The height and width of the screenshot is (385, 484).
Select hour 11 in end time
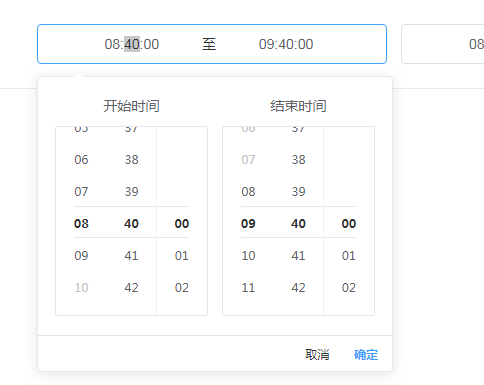tap(248, 288)
